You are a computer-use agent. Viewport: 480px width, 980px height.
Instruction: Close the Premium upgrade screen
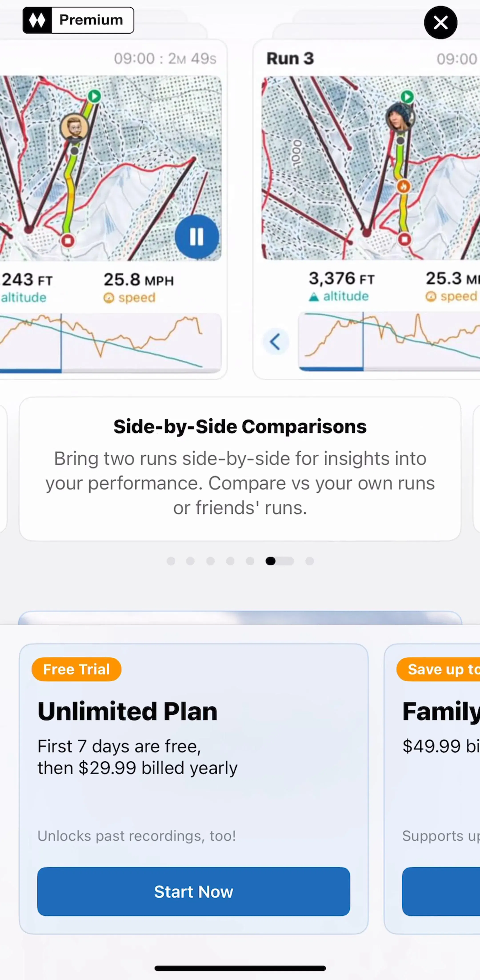440,22
